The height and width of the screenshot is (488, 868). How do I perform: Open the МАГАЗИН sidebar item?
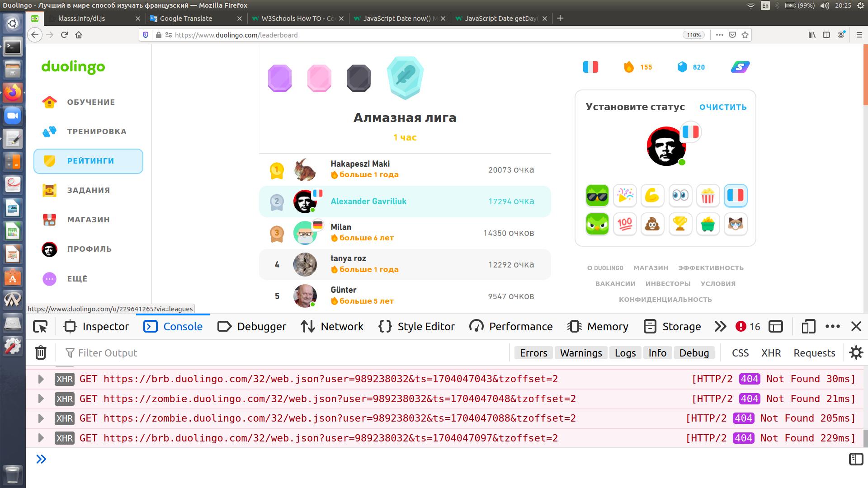point(88,220)
